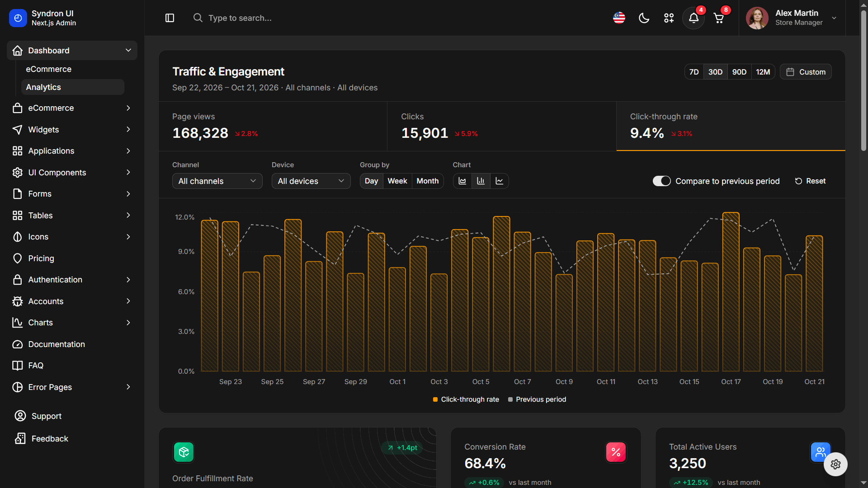Viewport: 868px width, 488px height.
Task: Group chart data by Week
Action: tap(397, 181)
